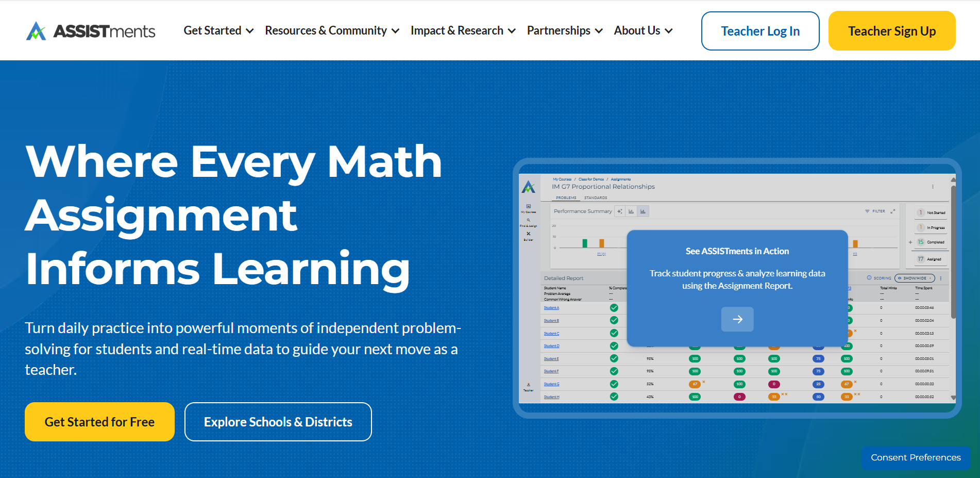Open Consent Preferences
This screenshot has width=980, height=478.
coord(916,457)
